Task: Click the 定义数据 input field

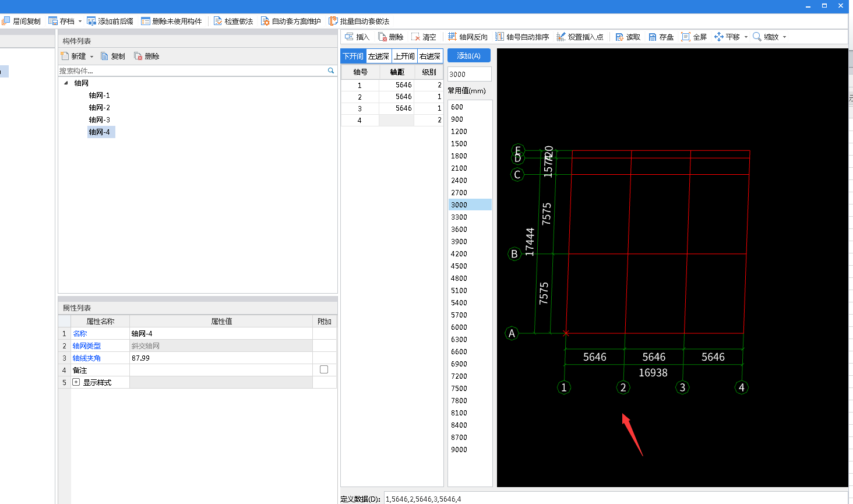Action: [616, 499]
